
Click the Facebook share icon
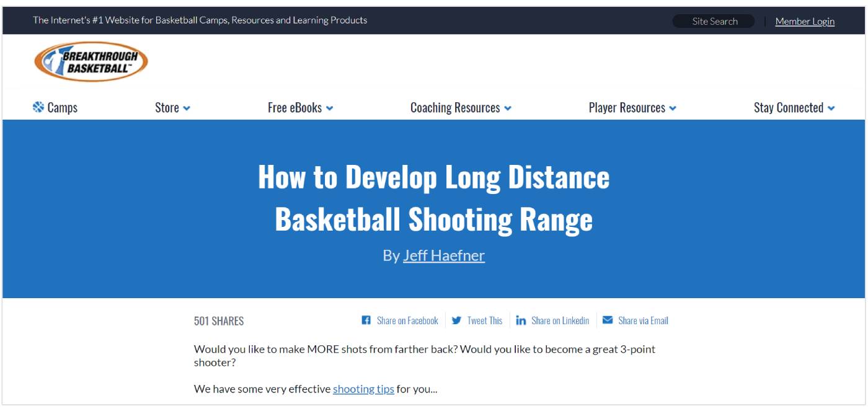[366, 320]
